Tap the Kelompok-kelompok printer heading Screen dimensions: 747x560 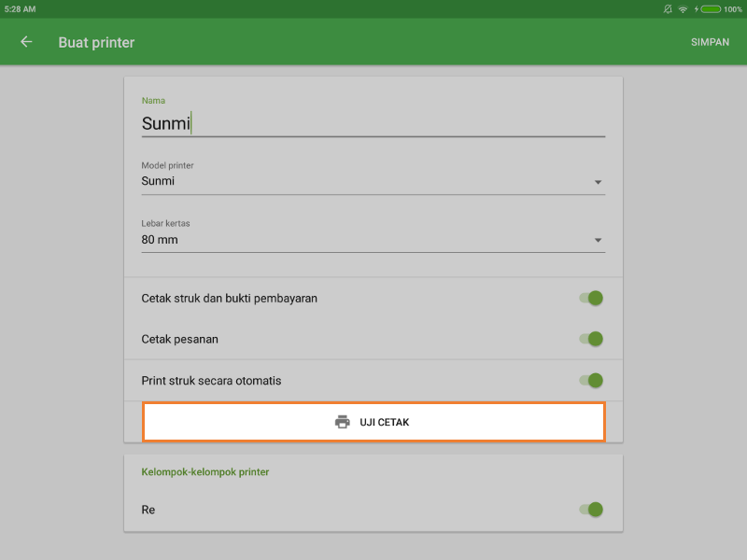pyautogui.click(x=205, y=472)
